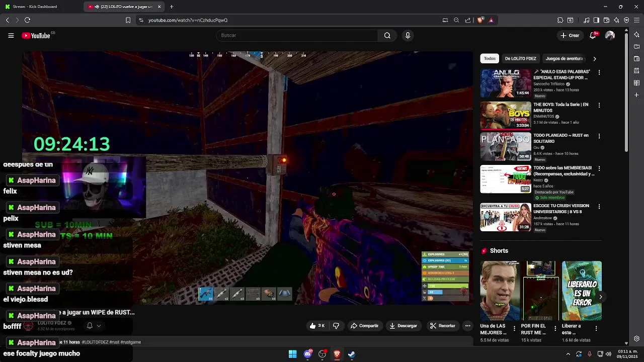644x362 pixels.
Task: Click the Compartir button
Action: [x=364, y=326]
